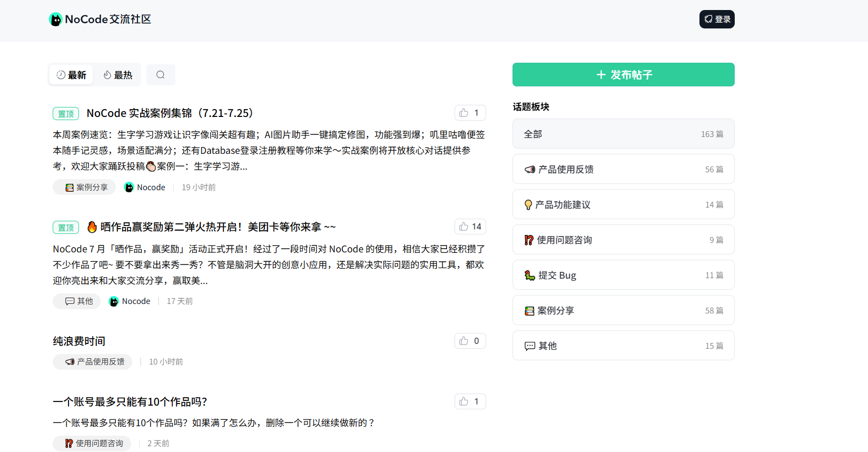Click the plus icon on 发布帖子 button
The height and width of the screenshot is (452, 868).
coord(601,75)
